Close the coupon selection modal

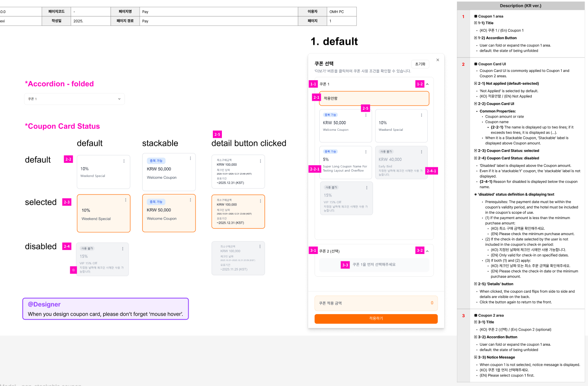pos(438,60)
